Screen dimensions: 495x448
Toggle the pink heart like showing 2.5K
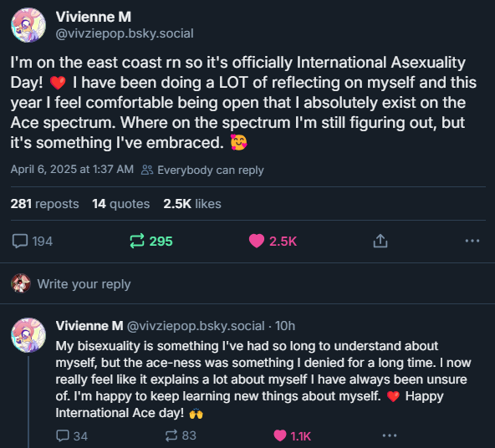point(273,242)
